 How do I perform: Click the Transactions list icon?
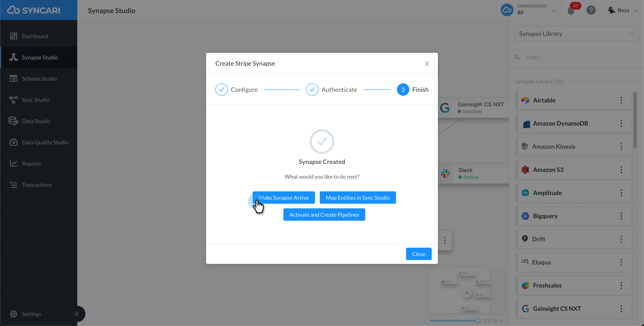click(x=14, y=185)
